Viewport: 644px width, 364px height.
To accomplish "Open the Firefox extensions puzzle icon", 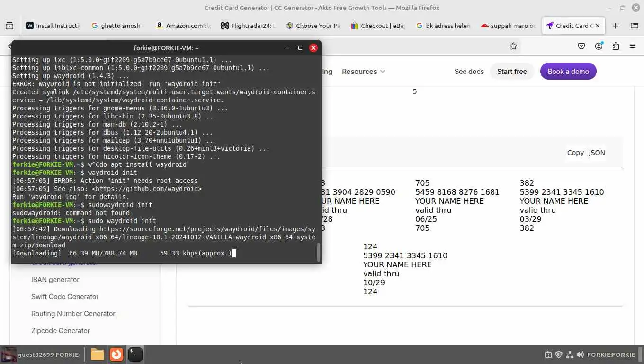I will coord(616,46).
